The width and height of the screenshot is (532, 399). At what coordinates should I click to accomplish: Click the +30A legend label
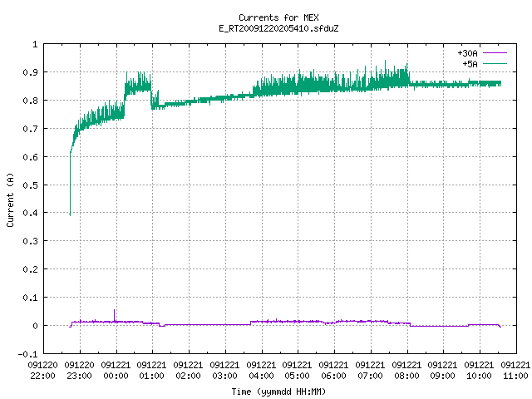467,53
